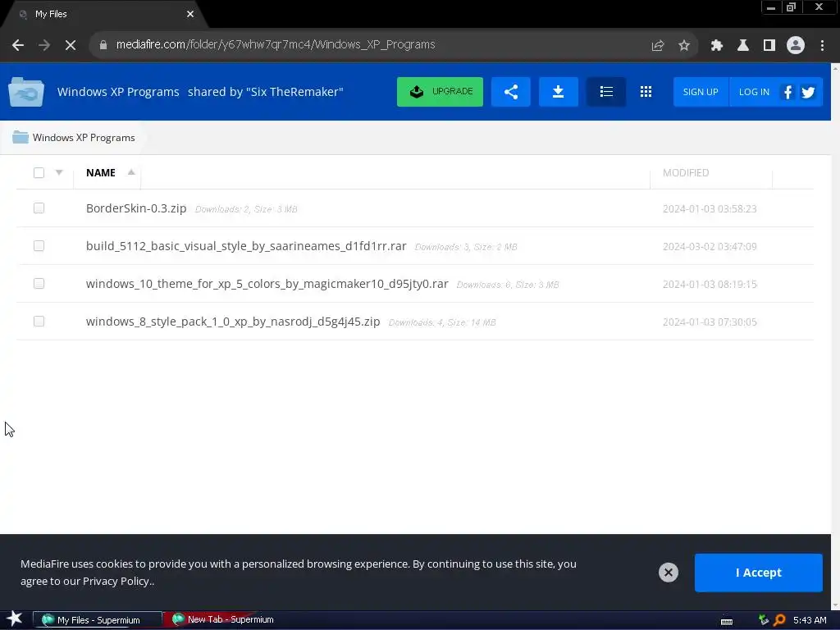Log in with the Twitter icon
Screen dimensions: 840x630
tap(808, 92)
